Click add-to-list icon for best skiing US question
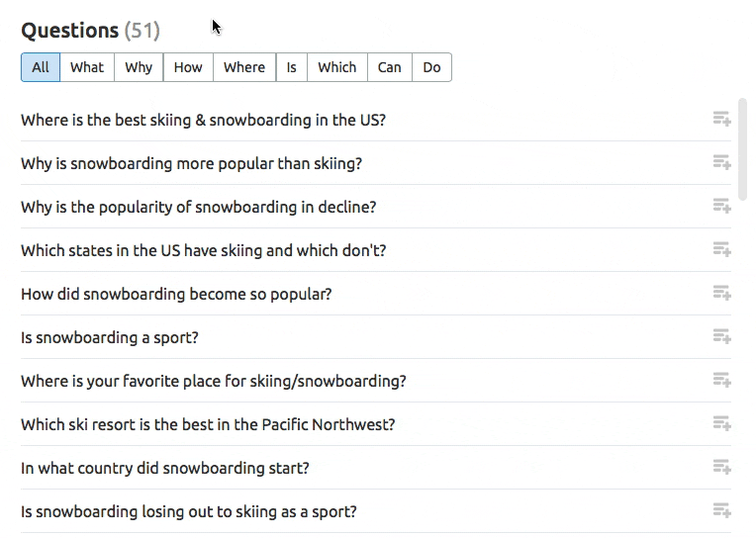This screenshot has height=538, width=756. [x=721, y=120]
